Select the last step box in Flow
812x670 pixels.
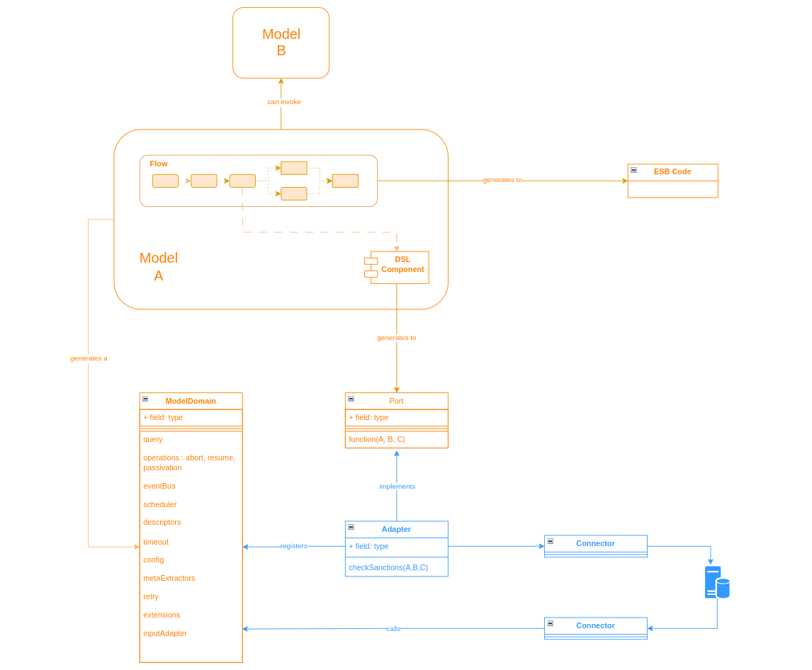[x=345, y=181]
